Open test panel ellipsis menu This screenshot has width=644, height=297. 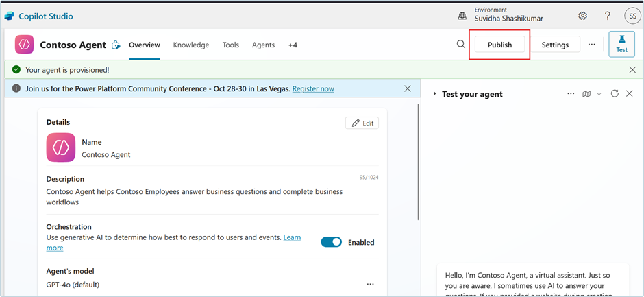click(571, 94)
